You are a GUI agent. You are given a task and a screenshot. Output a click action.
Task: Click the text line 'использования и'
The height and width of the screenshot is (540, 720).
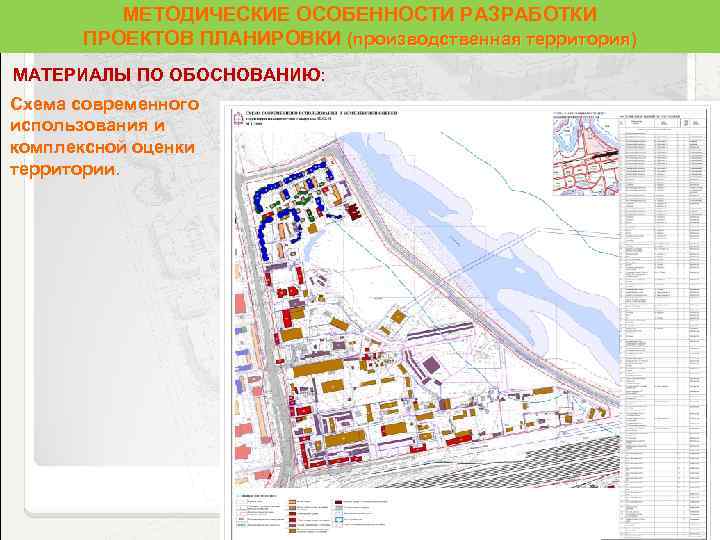pyautogui.click(x=87, y=125)
